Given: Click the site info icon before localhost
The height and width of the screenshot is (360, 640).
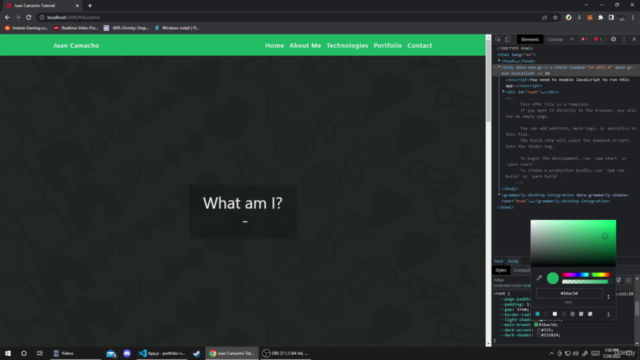Looking at the screenshot, I should (x=42, y=18).
